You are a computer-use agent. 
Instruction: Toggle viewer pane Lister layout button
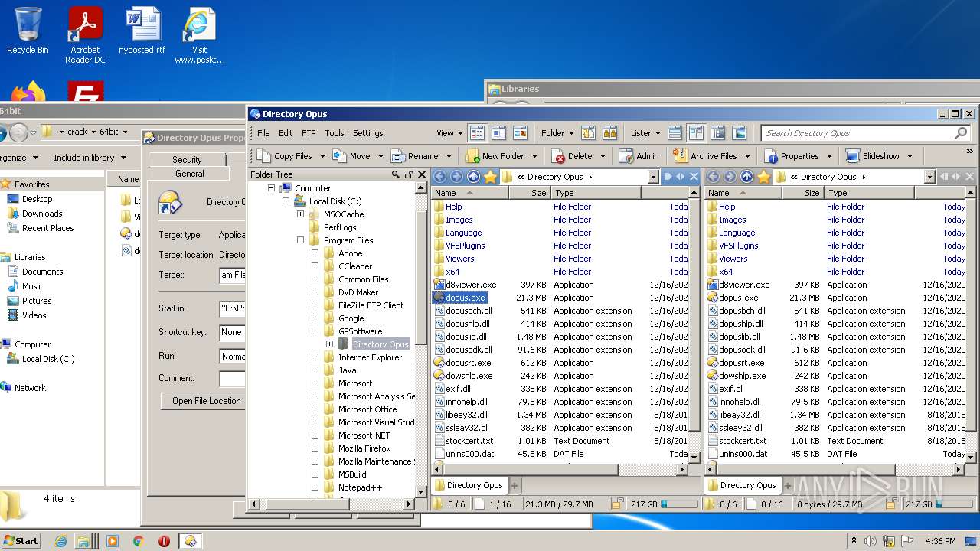(740, 133)
